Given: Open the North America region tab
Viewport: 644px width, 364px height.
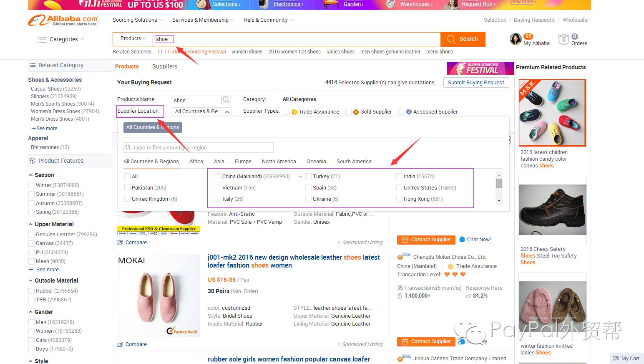Looking at the screenshot, I should coord(279,162).
